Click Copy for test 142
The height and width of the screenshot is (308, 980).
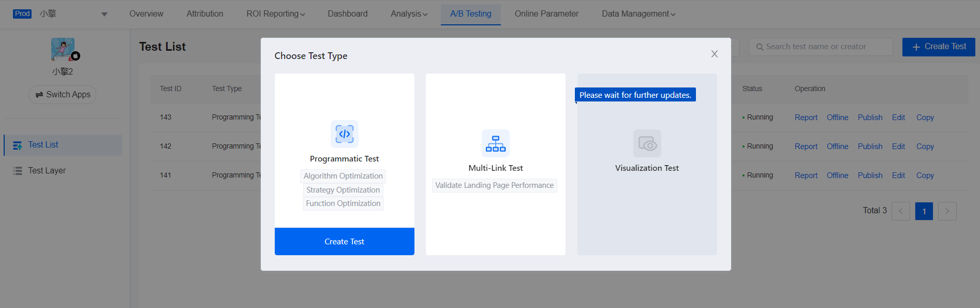point(925,147)
